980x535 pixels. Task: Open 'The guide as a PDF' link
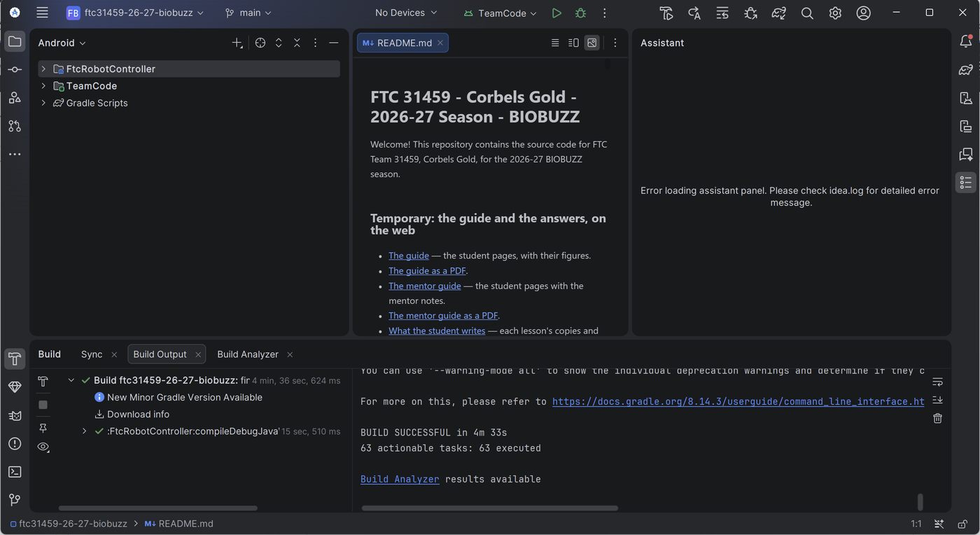pos(427,271)
